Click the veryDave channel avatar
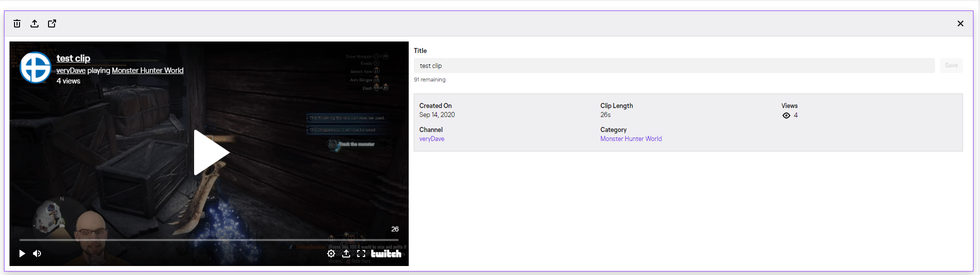The height and width of the screenshot is (275, 980). pos(35,67)
